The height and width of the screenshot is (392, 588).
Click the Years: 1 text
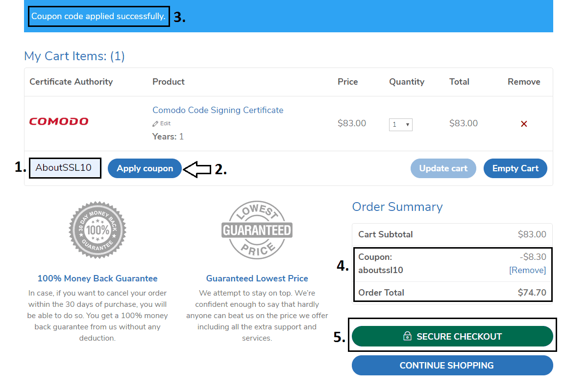[168, 137]
